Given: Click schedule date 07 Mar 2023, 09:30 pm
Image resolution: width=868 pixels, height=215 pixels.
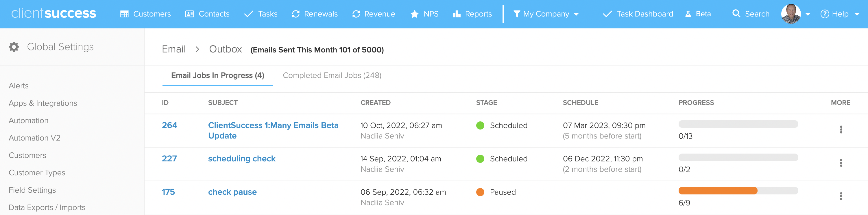Looking at the screenshot, I should [x=604, y=125].
